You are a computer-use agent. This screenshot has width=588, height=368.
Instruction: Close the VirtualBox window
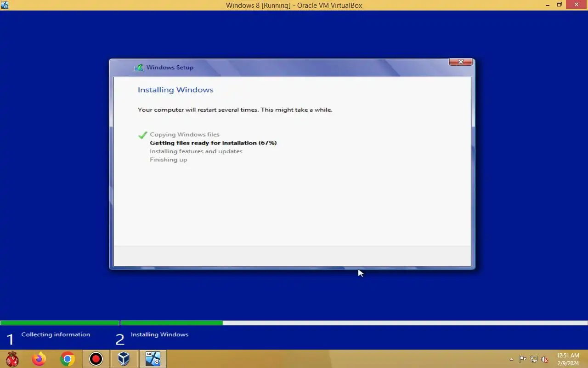(577, 5)
